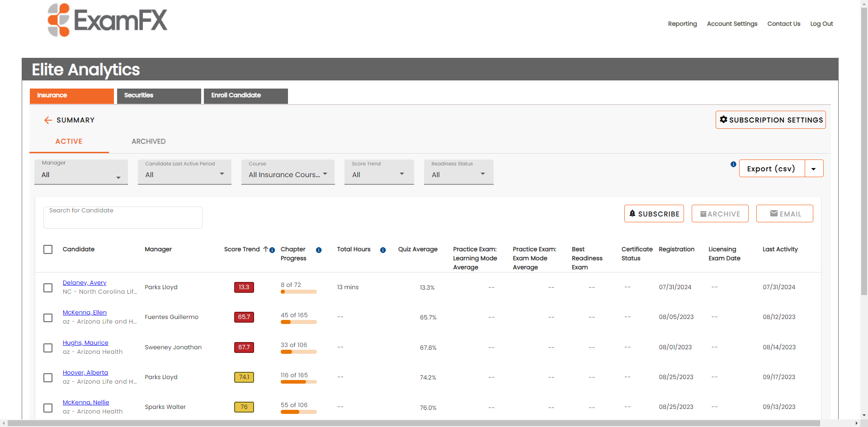Click the Chapter Progress info icon
Viewport: 868px width, 427px height.
319,250
